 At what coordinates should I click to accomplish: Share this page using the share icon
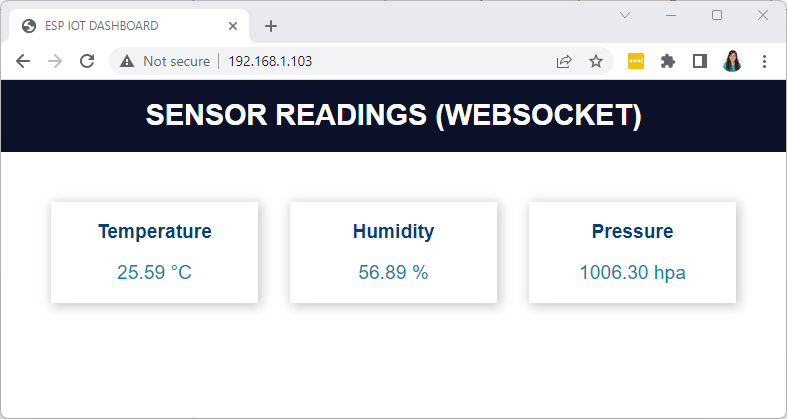[564, 61]
